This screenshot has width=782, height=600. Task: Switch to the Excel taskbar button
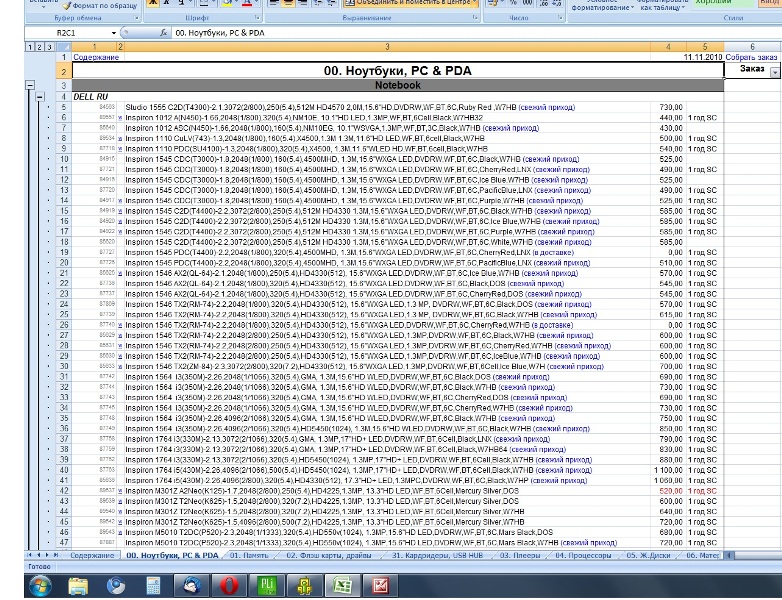click(342, 586)
